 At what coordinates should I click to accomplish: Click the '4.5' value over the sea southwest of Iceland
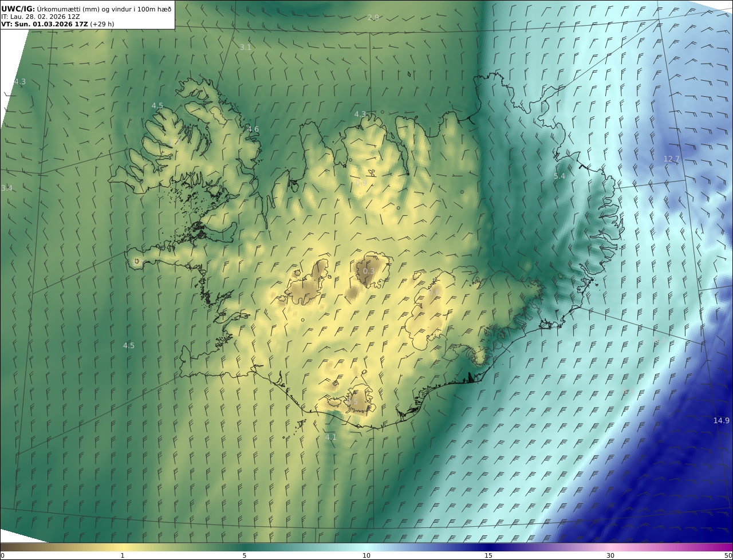point(129,345)
